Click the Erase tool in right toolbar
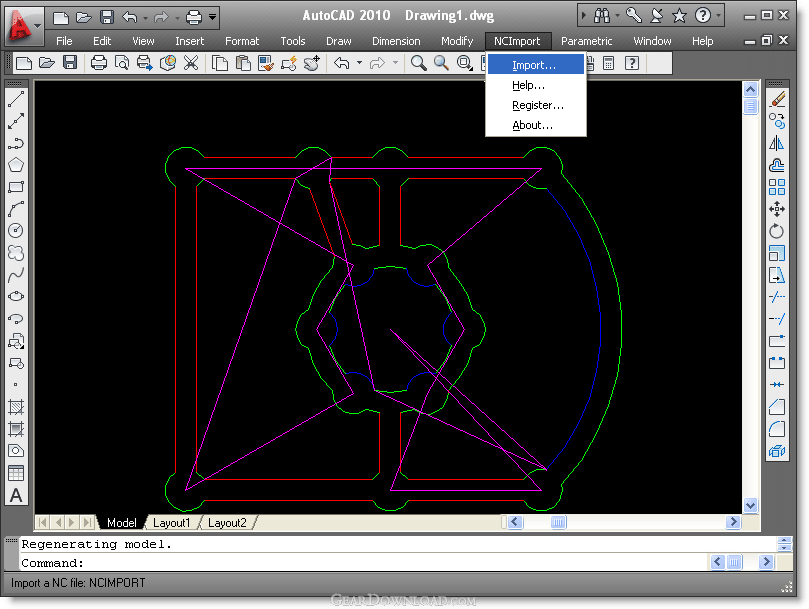Viewport: 809px width, 609px height. click(x=777, y=99)
